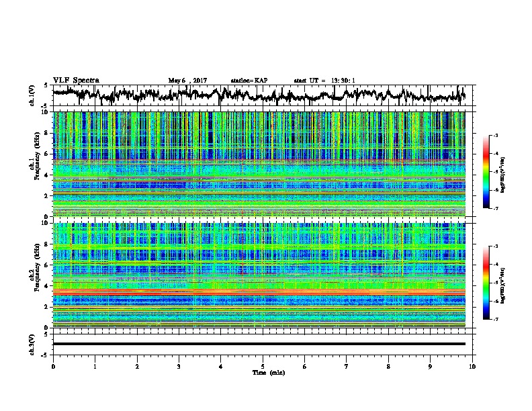Image resolution: width=532 pixels, height=411 pixels.
Task: Click the time axis tick label "3"
Action: 179,367
